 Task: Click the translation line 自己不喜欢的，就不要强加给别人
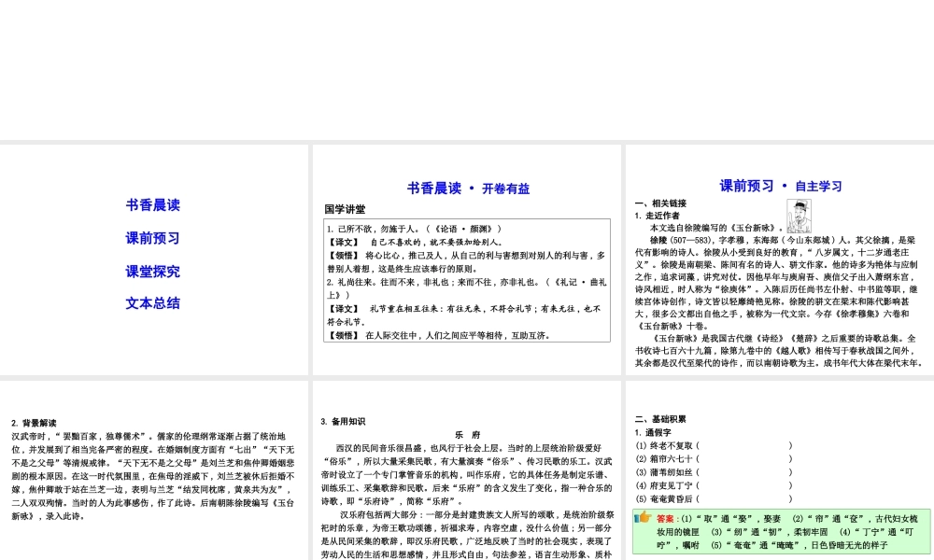pyautogui.click(x=416, y=243)
